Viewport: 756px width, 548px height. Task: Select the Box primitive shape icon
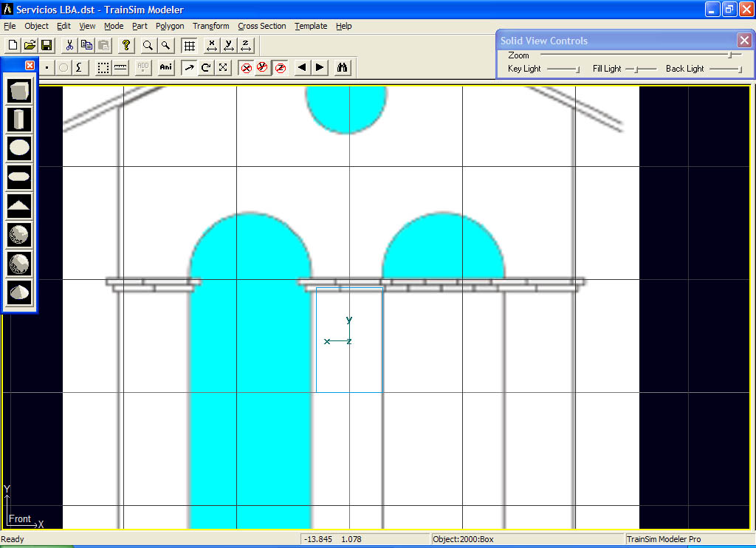tap(19, 91)
